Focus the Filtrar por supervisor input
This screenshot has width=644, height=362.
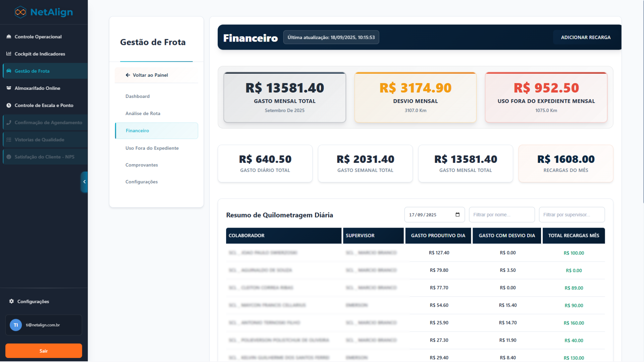tap(572, 215)
